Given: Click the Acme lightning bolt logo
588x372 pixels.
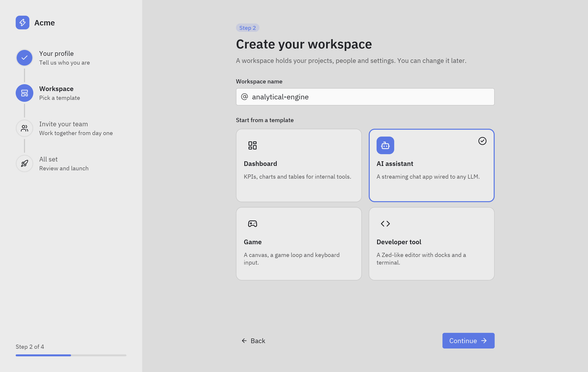Looking at the screenshot, I should pyautogui.click(x=23, y=23).
